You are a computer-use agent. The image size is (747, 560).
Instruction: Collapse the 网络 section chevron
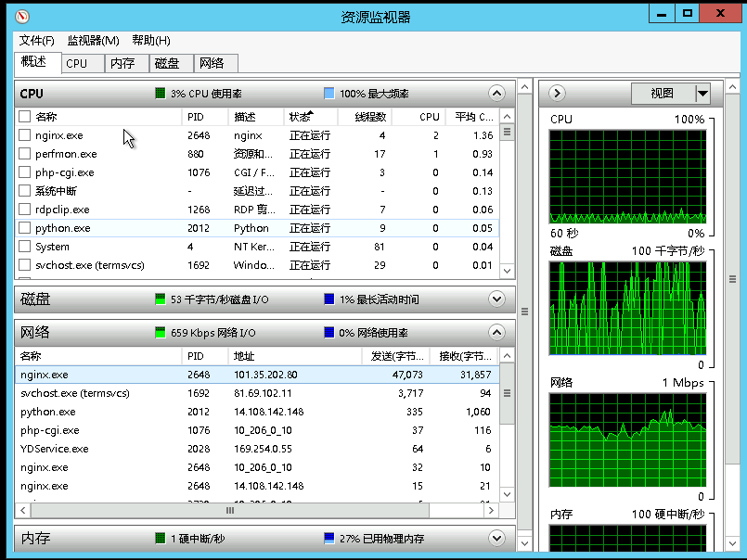(x=496, y=332)
